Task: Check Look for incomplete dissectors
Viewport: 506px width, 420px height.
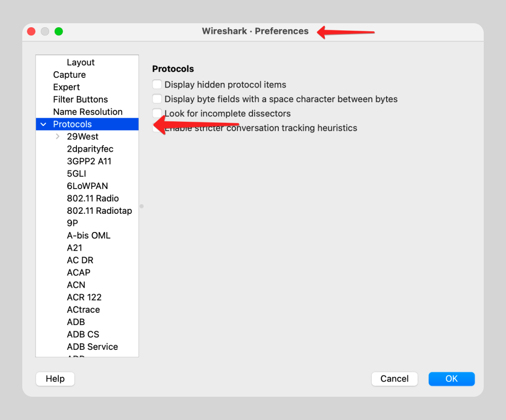Action: click(157, 113)
